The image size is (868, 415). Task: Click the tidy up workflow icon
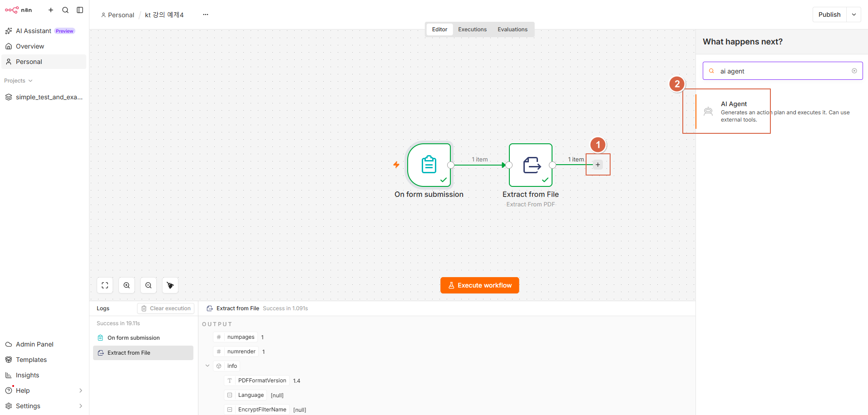(170, 285)
